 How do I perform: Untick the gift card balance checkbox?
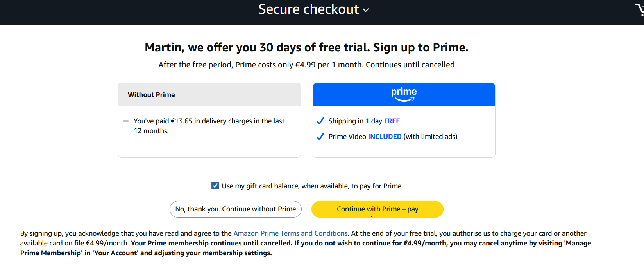pyautogui.click(x=215, y=186)
